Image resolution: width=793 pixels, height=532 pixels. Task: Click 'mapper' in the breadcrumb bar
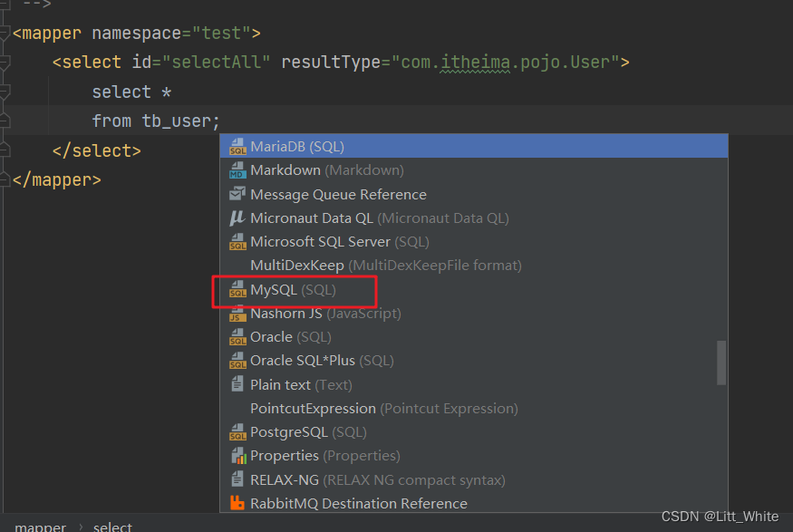pyautogui.click(x=41, y=527)
